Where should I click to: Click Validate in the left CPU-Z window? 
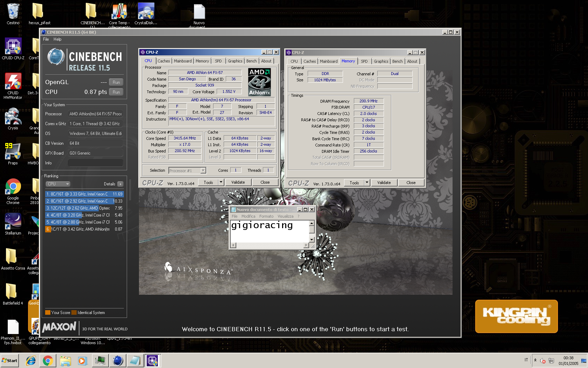point(238,182)
